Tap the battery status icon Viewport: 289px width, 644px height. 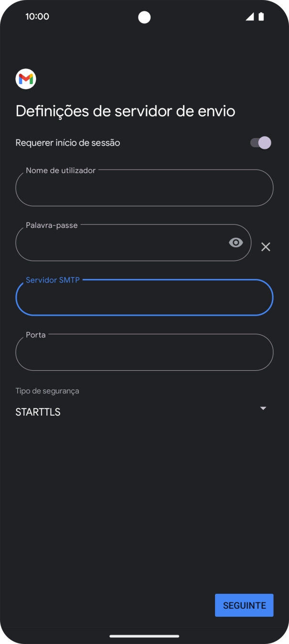(261, 17)
